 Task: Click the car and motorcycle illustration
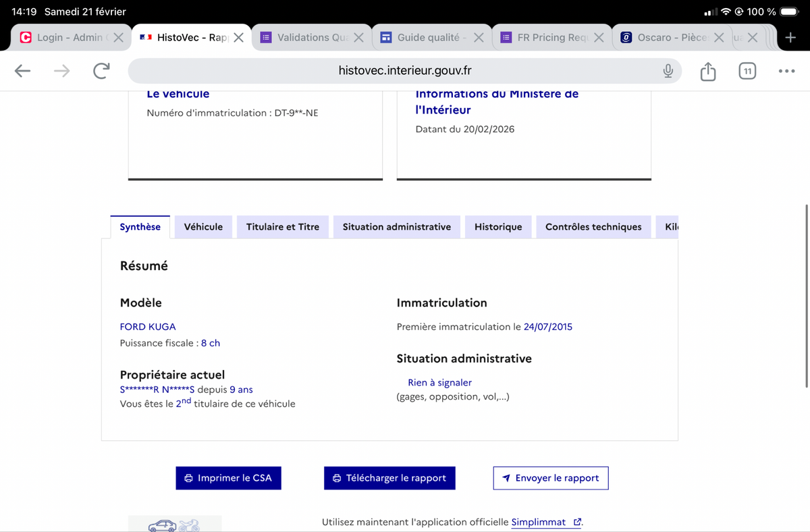[175, 524]
